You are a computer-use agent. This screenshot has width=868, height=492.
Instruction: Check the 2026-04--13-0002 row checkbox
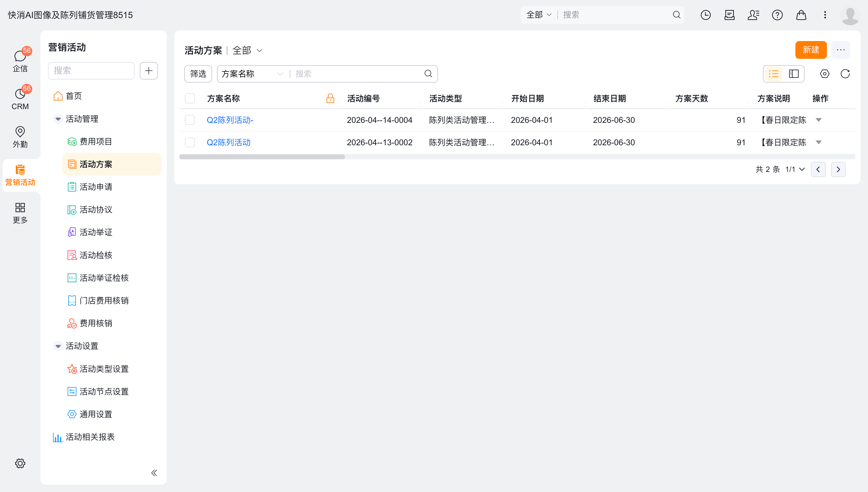pos(190,142)
